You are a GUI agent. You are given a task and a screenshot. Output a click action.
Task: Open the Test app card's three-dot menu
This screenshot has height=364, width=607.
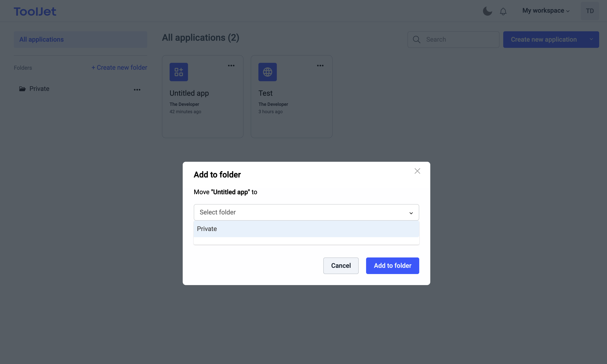click(320, 66)
